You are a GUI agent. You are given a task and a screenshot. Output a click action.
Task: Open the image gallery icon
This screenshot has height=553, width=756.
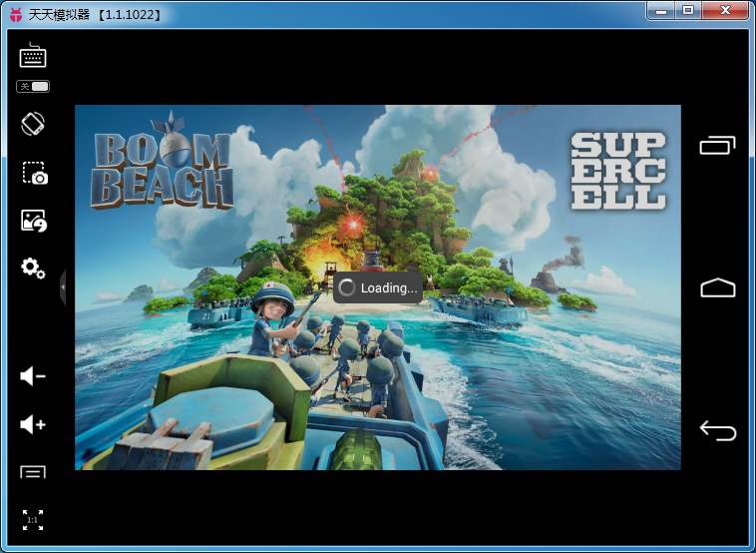coord(34,221)
